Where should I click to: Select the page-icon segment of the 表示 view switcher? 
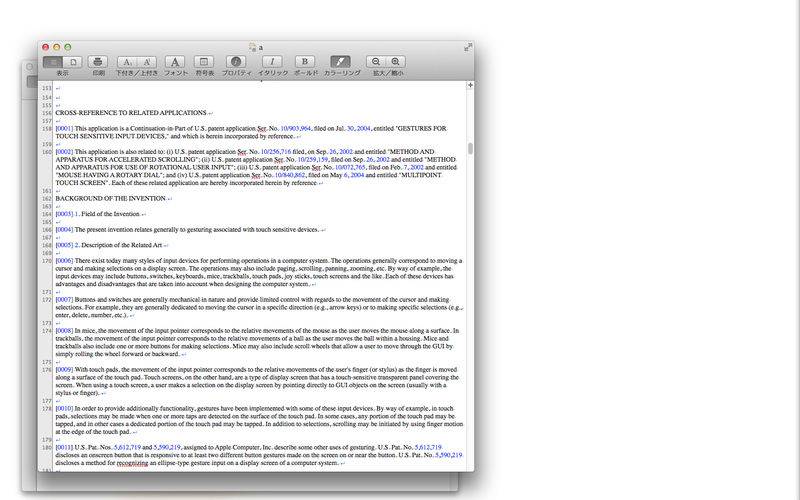click(72, 62)
